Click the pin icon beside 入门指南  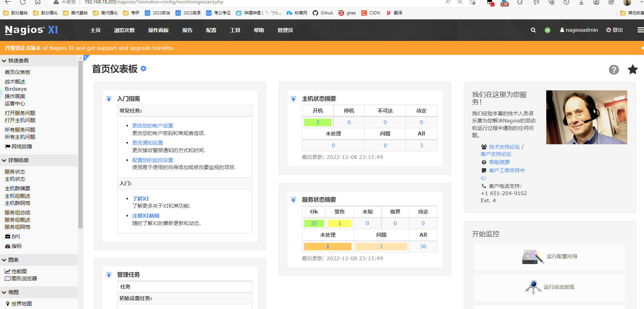point(109,99)
